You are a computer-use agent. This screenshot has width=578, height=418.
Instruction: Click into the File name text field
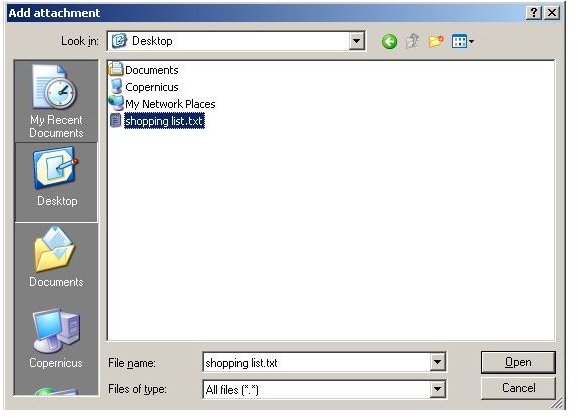[317, 362]
